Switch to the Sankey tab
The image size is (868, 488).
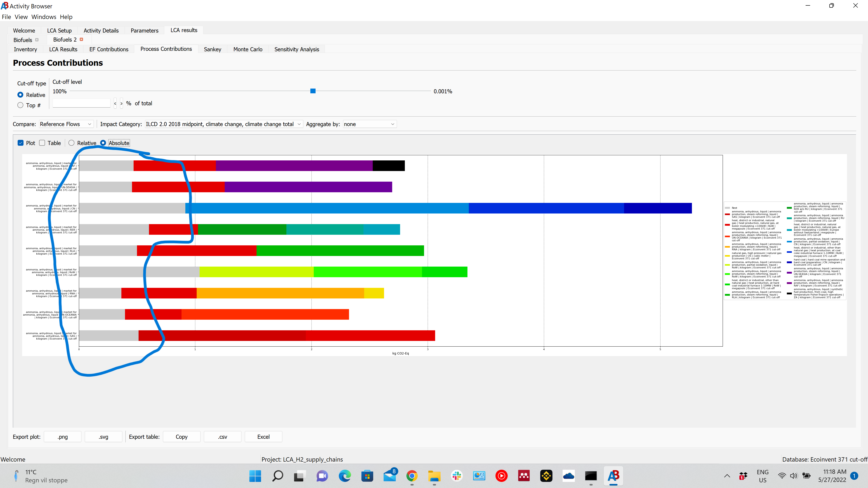[212, 49]
